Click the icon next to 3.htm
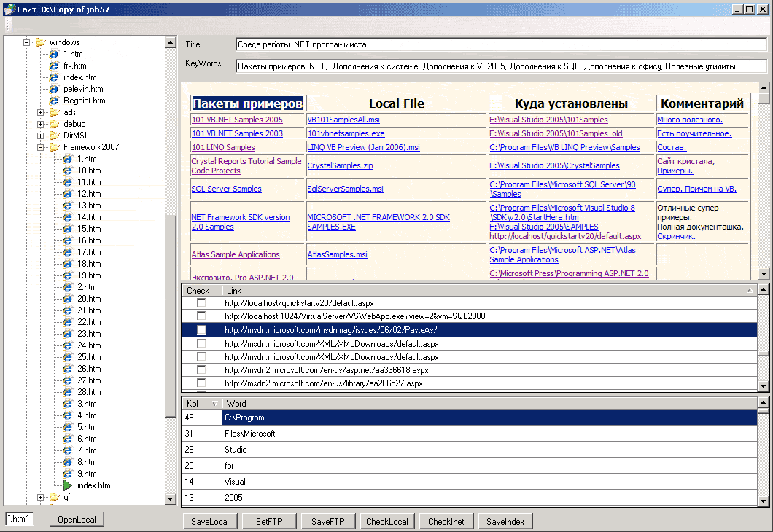This screenshot has width=773, height=532. [68, 404]
